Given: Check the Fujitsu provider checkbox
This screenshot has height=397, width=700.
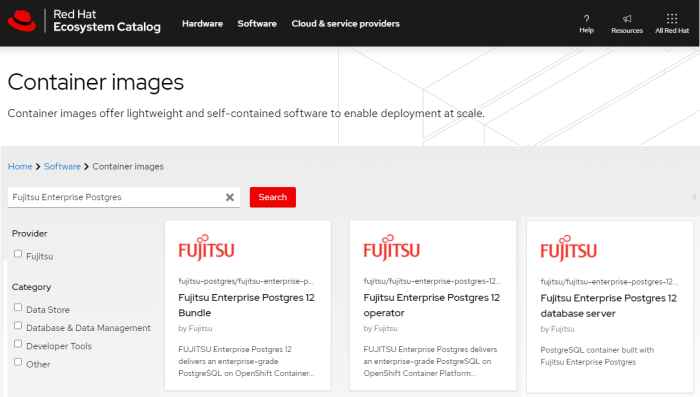Looking at the screenshot, I should [x=18, y=254].
